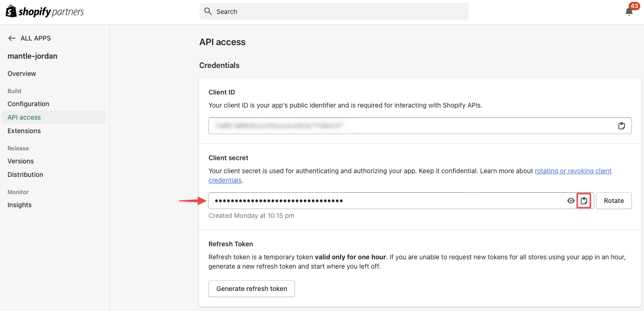
Task: Select API access in the sidebar
Action: (x=24, y=117)
